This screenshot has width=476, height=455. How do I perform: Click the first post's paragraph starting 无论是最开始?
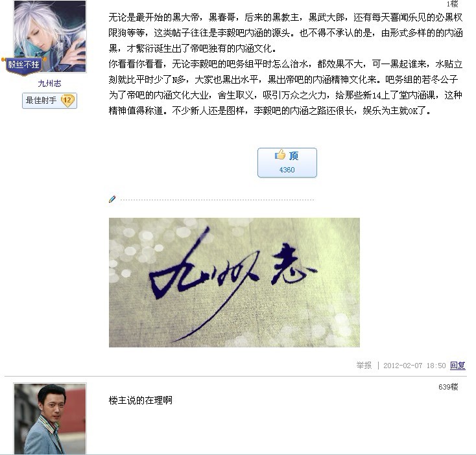pyautogui.click(x=285, y=33)
